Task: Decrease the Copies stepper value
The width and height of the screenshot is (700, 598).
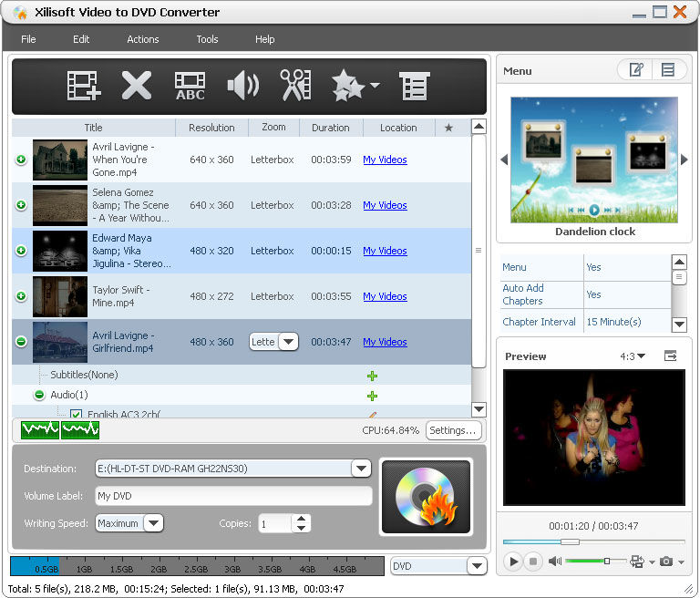Action: [x=302, y=528]
